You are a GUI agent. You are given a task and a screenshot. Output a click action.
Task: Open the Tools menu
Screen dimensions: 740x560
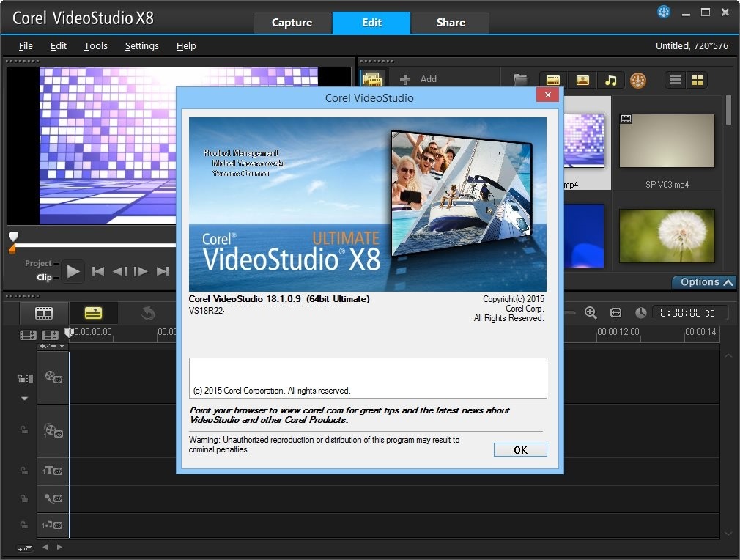click(95, 45)
